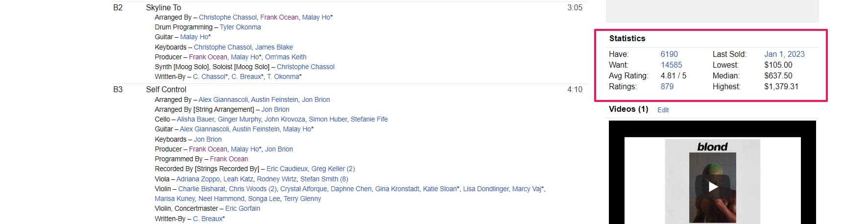Open Om'mas Keith producer credit
The image size is (868, 224).
286,57
